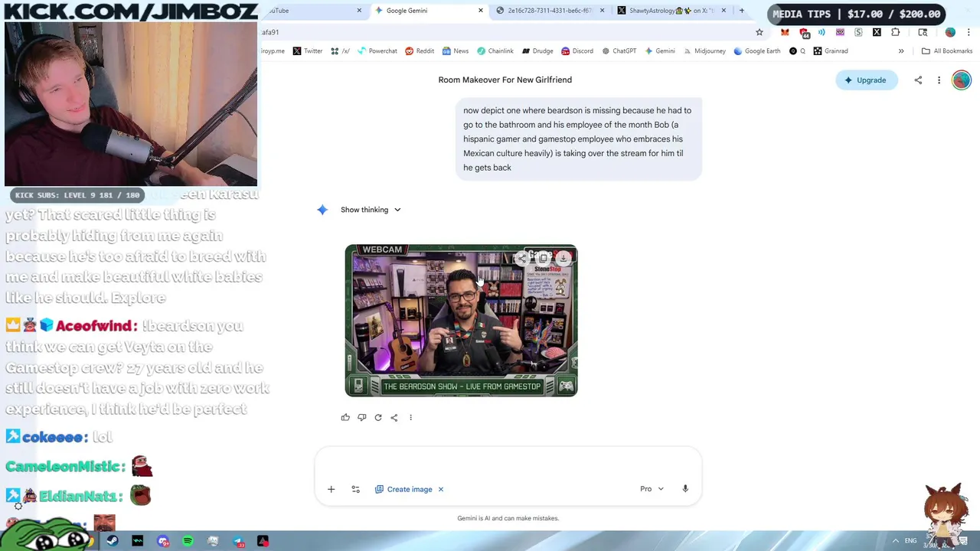Download the generated image

[x=563, y=258]
